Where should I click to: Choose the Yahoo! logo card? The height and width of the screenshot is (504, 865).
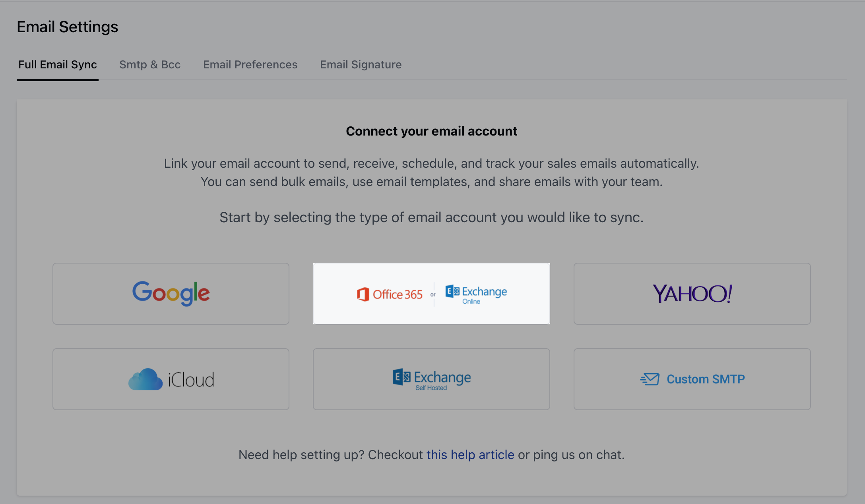(x=692, y=294)
